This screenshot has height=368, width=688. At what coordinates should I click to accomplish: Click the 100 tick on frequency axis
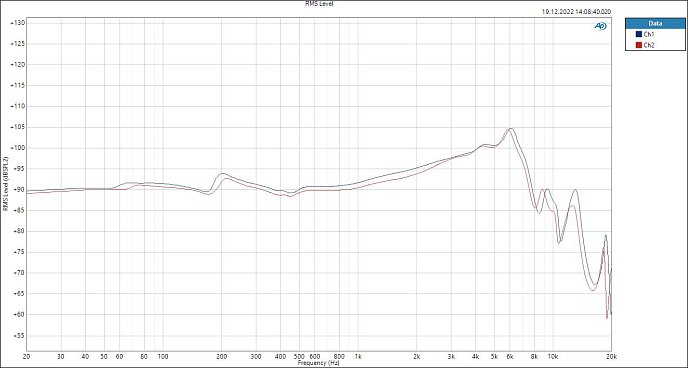[x=163, y=357]
